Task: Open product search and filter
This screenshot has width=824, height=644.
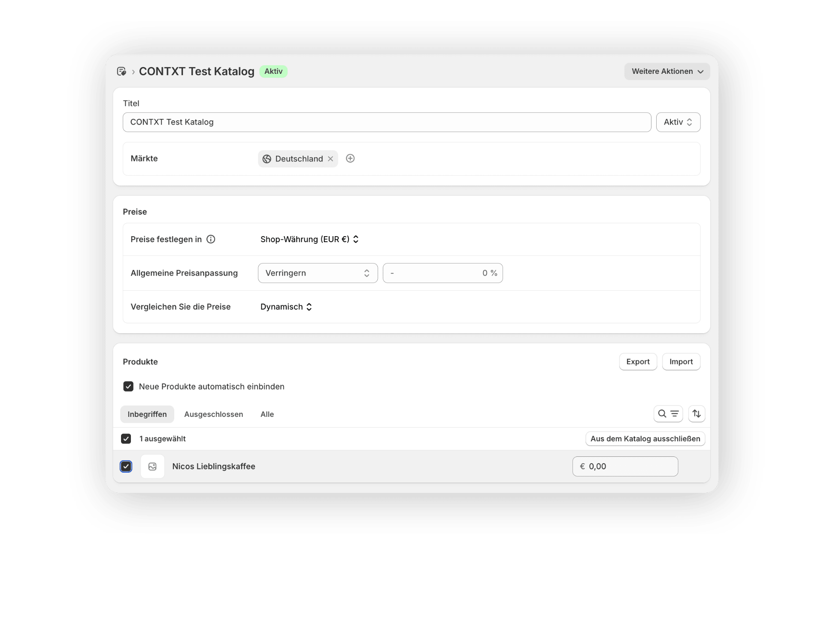Action: click(x=668, y=414)
